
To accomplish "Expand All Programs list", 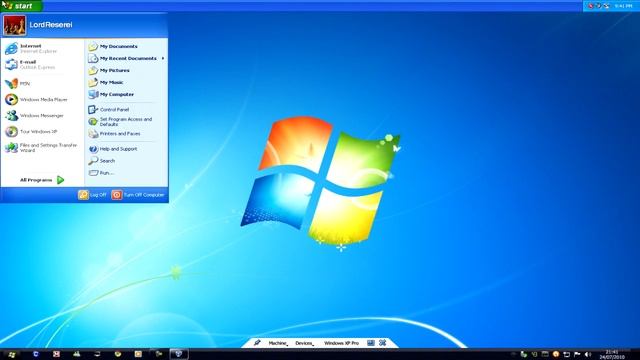I will coord(42,180).
